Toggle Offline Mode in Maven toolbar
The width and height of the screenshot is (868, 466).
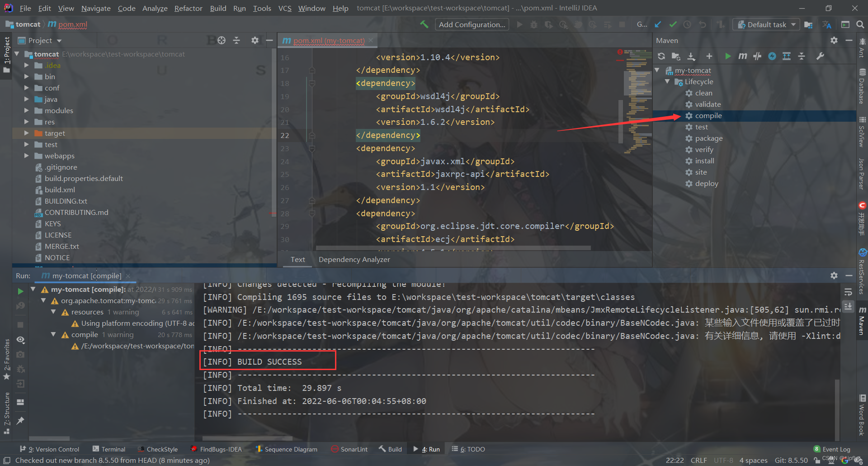tap(757, 56)
